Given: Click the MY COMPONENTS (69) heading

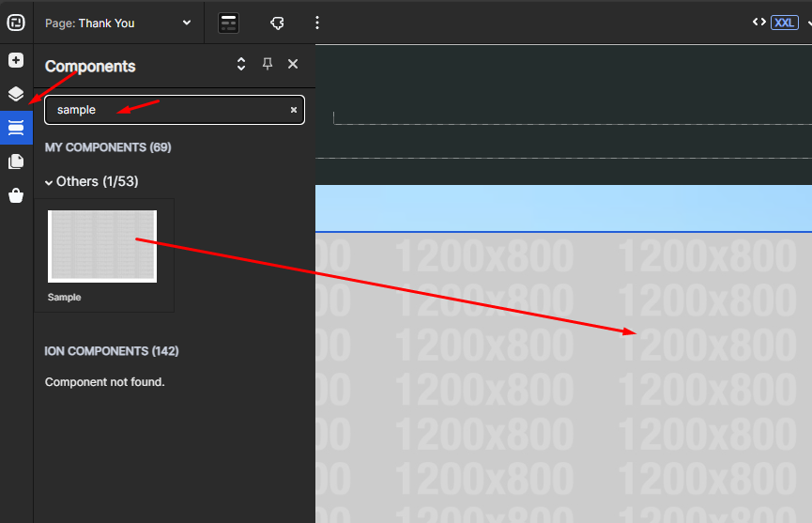Looking at the screenshot, I should pos(108,147).
